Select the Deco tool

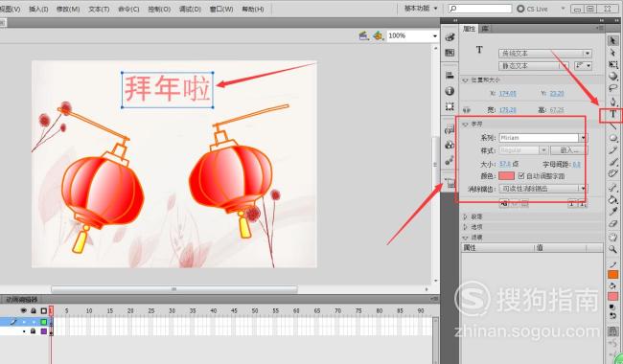pos(612,173)
